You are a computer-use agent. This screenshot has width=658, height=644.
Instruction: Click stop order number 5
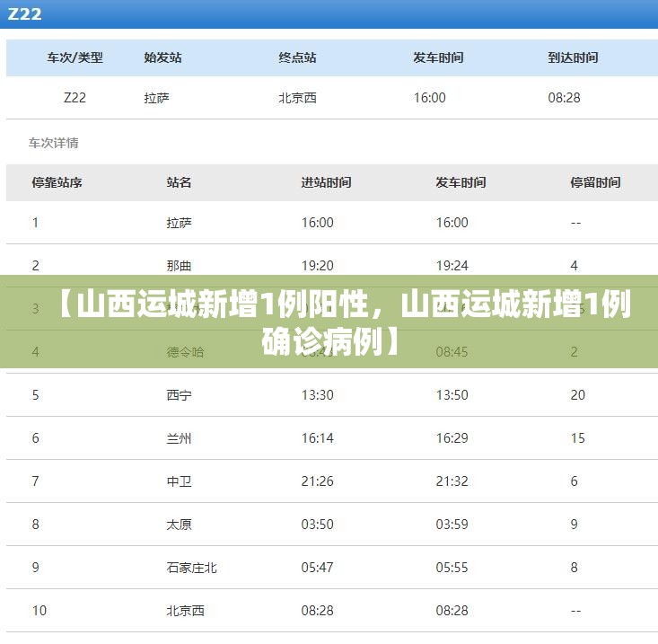pos(35,395)
